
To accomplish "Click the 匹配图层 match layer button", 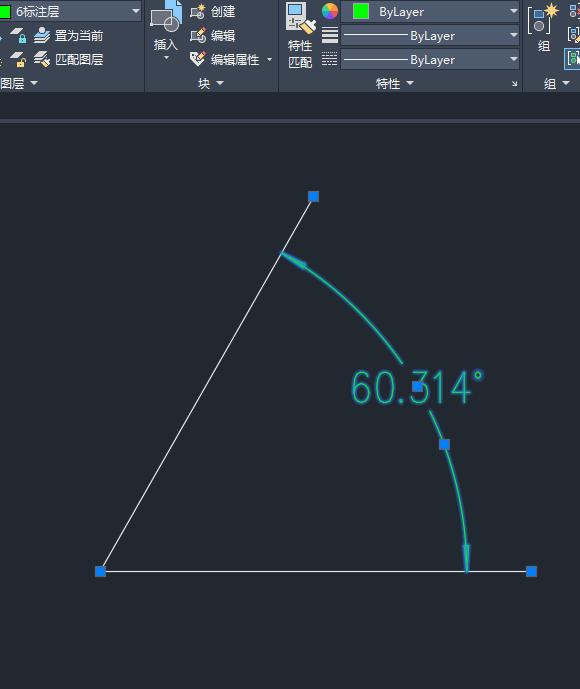I will coord(69,59).
